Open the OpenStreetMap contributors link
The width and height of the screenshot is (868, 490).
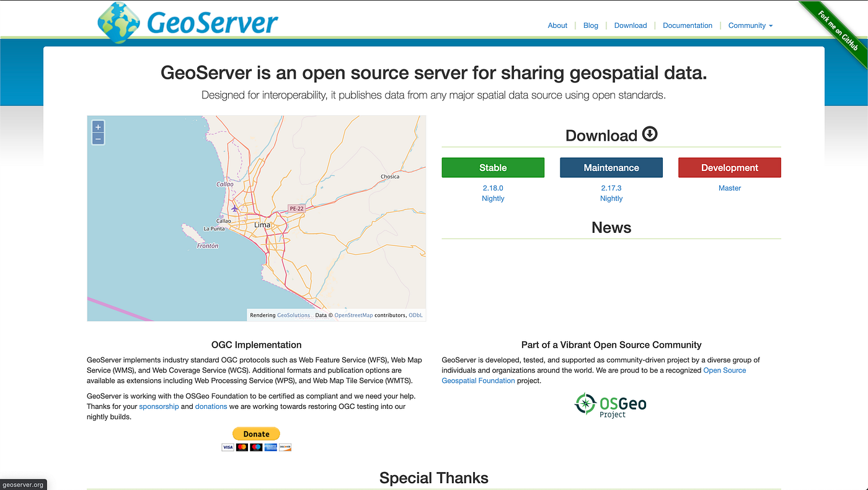click(353, 315)
